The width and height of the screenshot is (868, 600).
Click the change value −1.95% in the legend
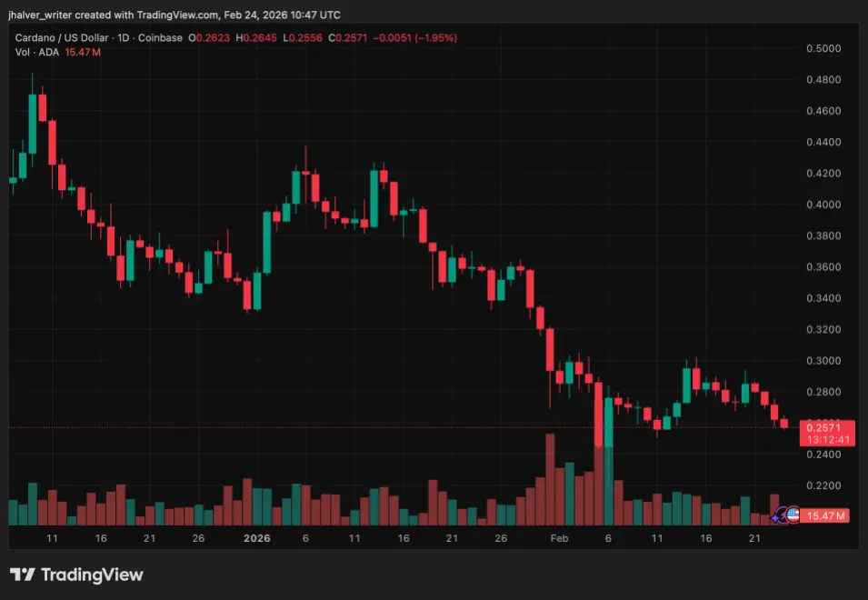(437, 38)
